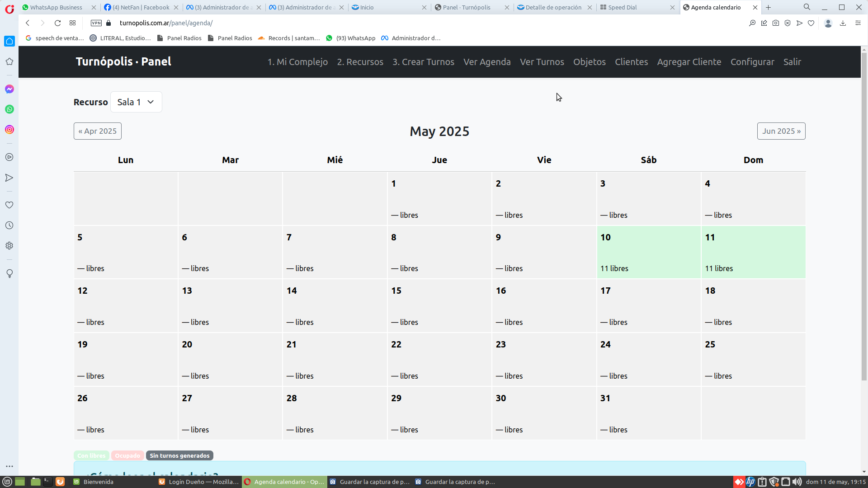Select the day 11 calendar cell
868x488 pixels.
coord(753,252)
